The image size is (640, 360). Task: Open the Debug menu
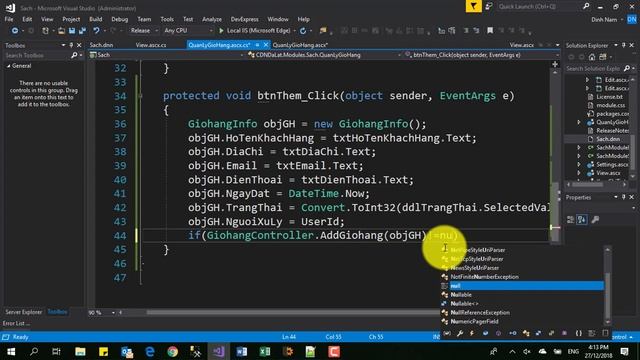[120, 19]
